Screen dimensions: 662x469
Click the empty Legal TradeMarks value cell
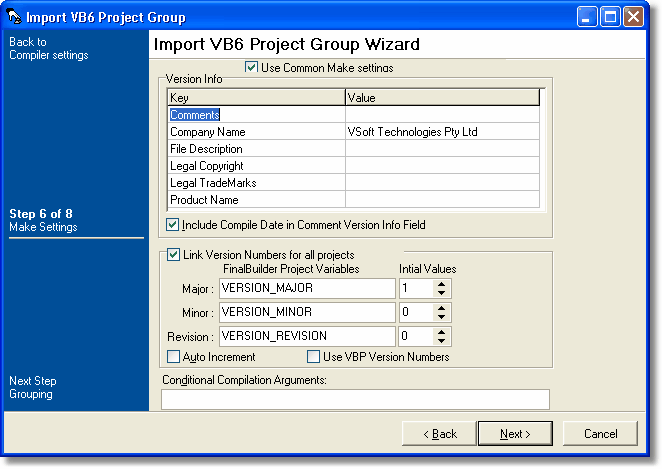point(442,182)
